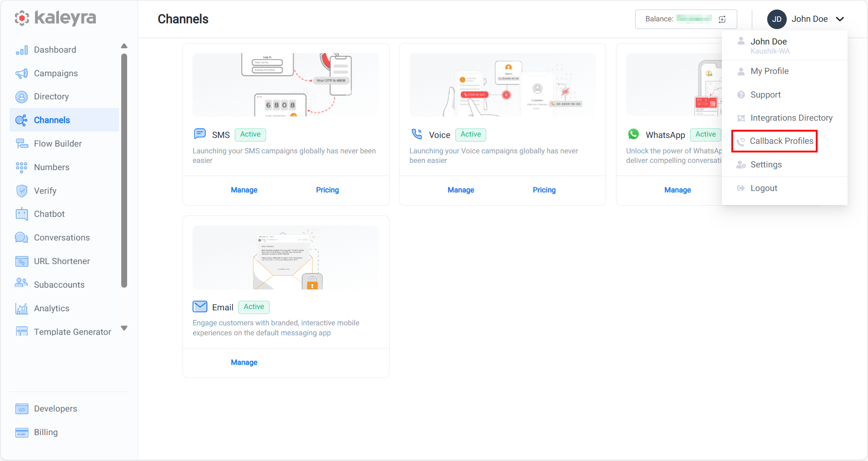Click the Kaleyra logo

pos(55,18)
